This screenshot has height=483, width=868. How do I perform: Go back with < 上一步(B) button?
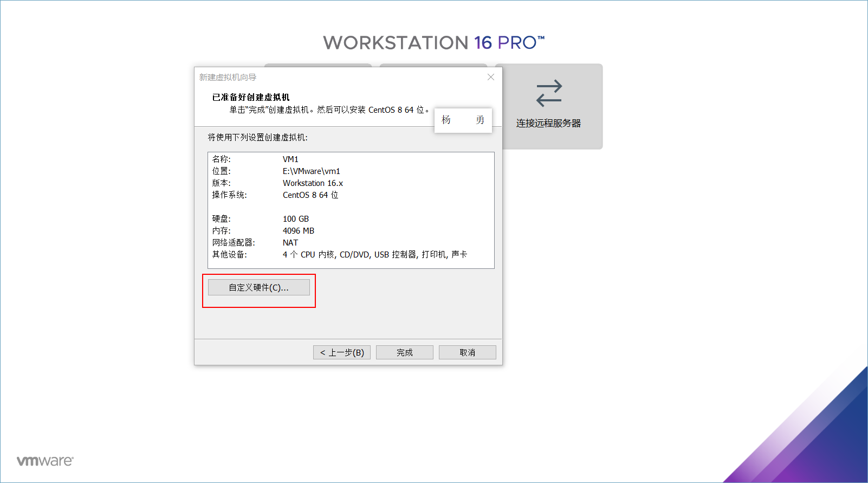[x=342, y=352]
